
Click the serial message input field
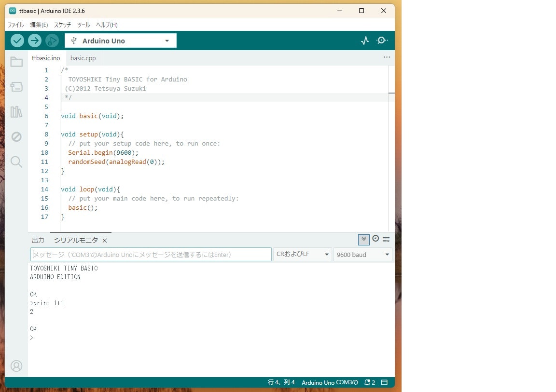point(151,254)
